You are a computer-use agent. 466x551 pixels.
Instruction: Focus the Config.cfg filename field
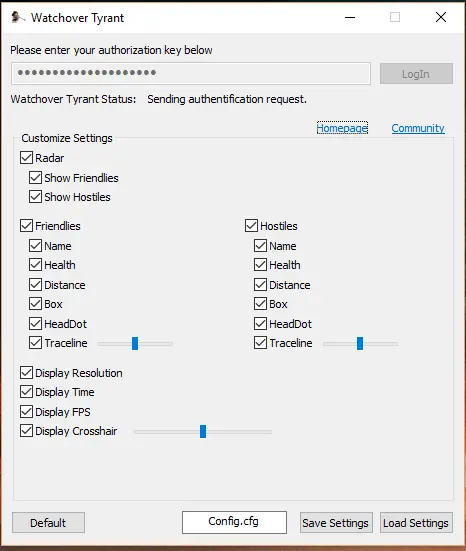tap(234, 522)
